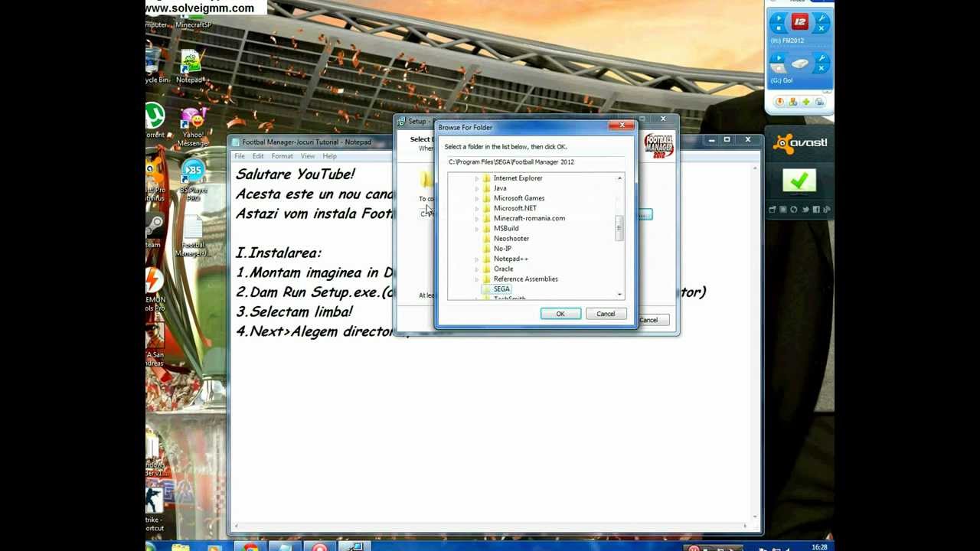980x551 pixels.
Task: Click the GTA San Andreas desktop icon
Action: coord(154,344)
